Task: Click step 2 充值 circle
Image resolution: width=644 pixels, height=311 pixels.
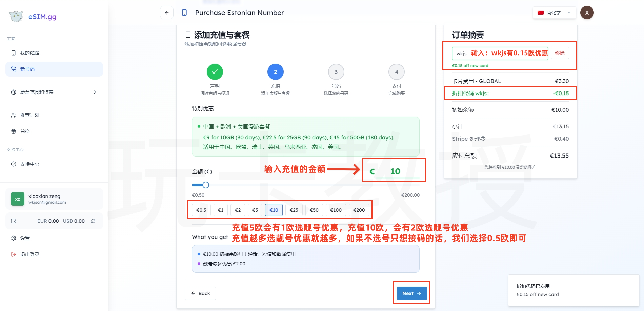Action: point(276,72)
